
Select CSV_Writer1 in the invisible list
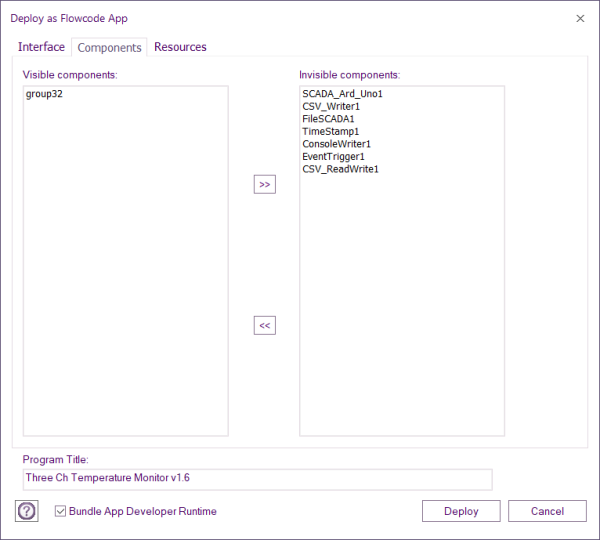(x=331, y=106)
